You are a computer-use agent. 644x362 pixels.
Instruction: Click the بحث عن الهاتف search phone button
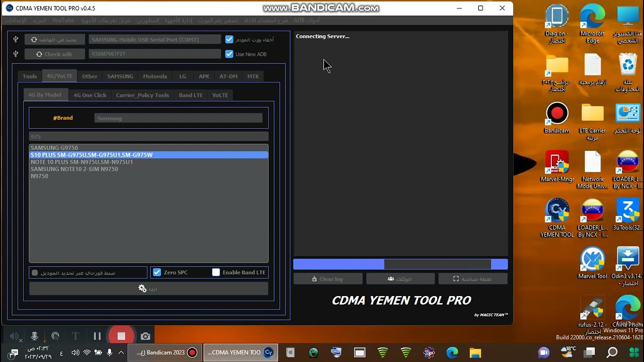pos(54,39)
